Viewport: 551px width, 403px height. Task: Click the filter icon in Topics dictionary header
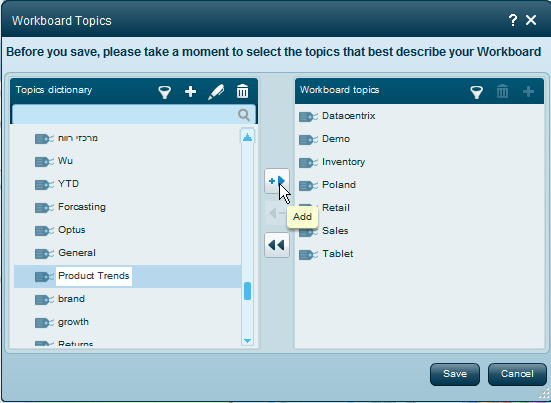(164, 92)
